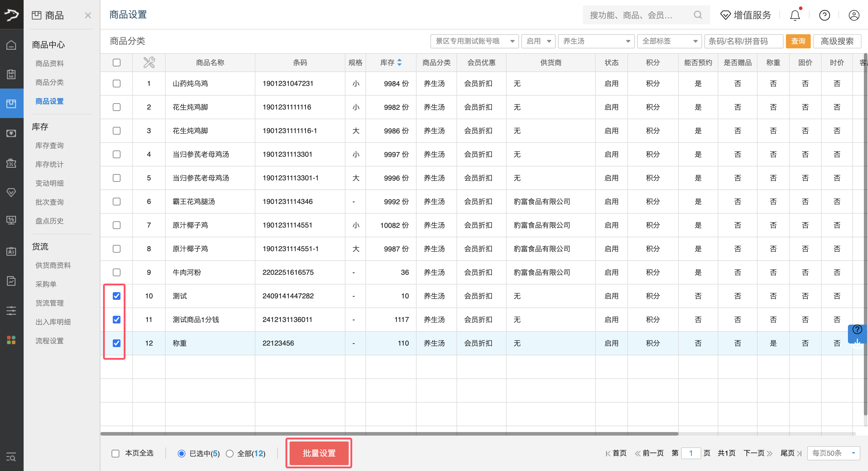Open the help question mark icon

coord(824,15)
